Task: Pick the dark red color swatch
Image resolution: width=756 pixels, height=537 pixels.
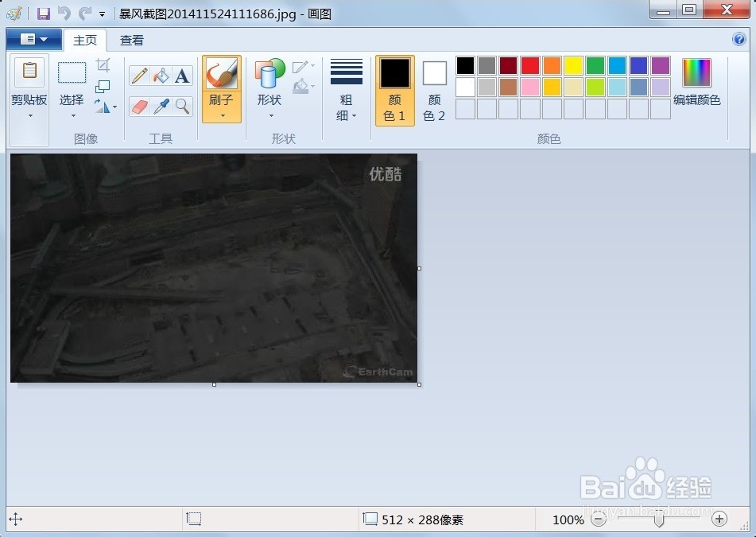Action: point(508,65)
